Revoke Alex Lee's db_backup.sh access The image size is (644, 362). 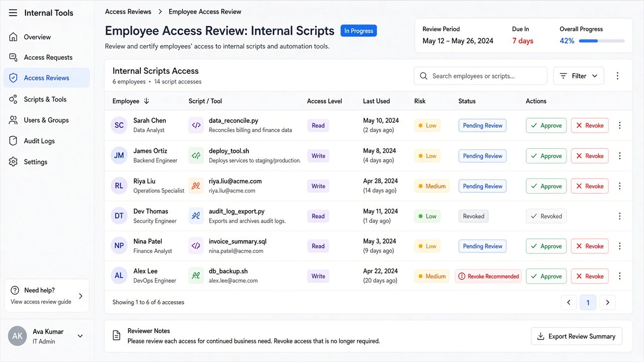tap(590, 276)
